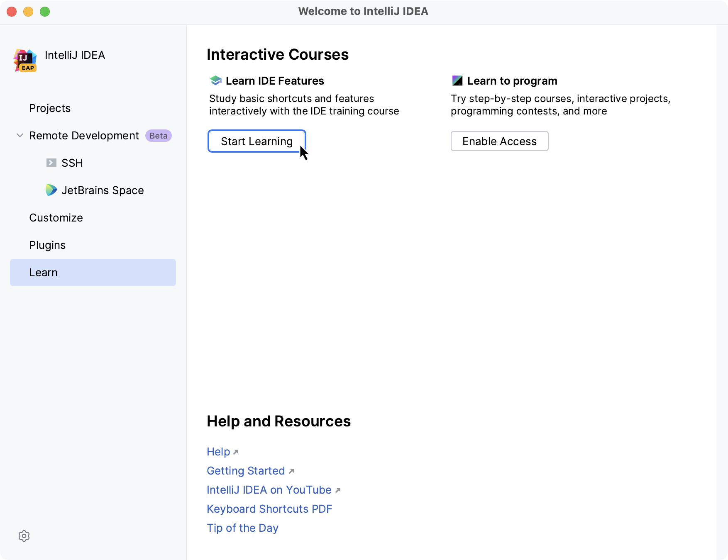This screenshot has width=728, height=560.
Task: Show Tip of the Day
Action: tap(242, 528)
